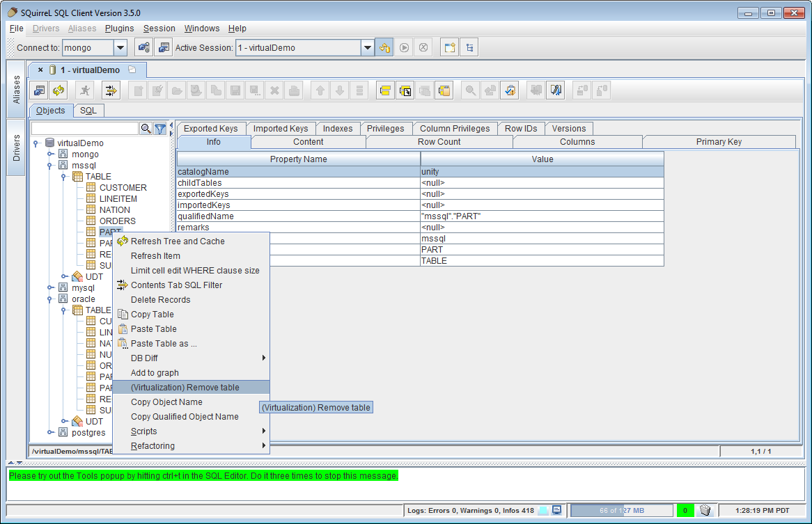The height and width of the screenshot is (524, 812).
Task: Open the Connect to alias dropdown
Action: (x=120, y=48)
